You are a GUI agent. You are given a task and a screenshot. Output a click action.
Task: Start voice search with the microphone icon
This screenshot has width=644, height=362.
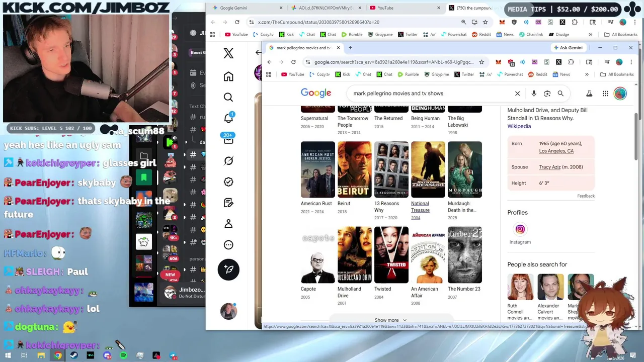coord(534,94)
